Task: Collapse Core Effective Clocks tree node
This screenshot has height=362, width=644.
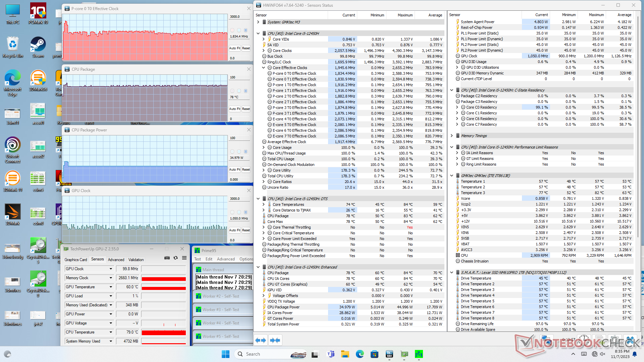Action: click(264, 68)
